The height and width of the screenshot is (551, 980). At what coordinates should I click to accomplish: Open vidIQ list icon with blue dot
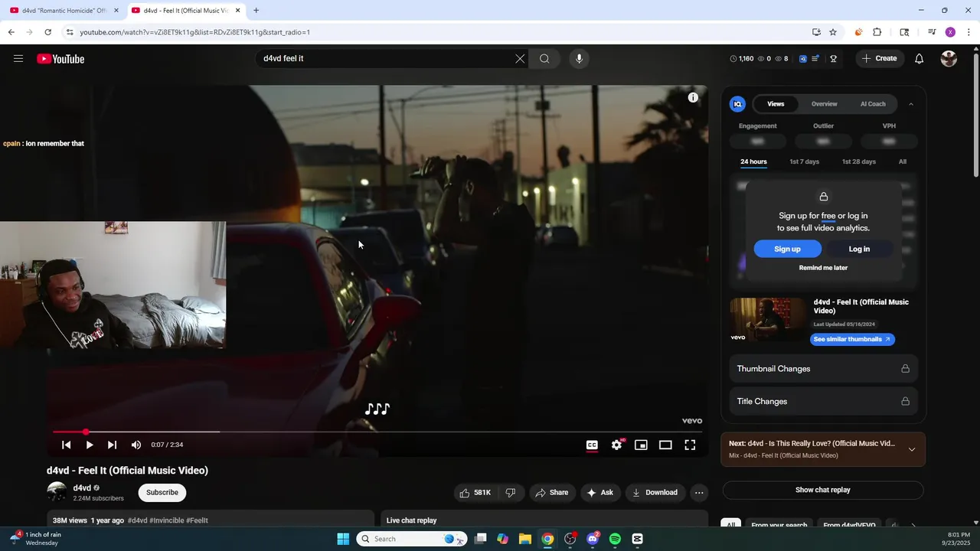click(815, 58)
